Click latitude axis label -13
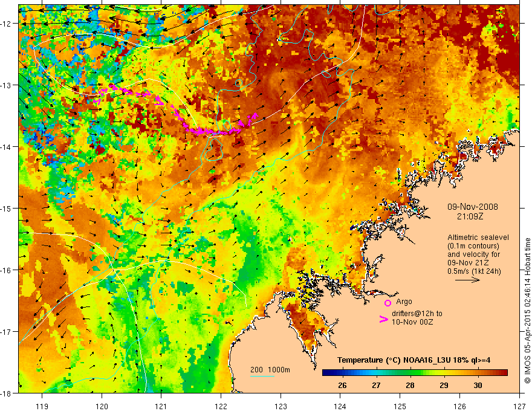Image resolution: width=532 pixels, height=411 pixels. pos(6,85)
